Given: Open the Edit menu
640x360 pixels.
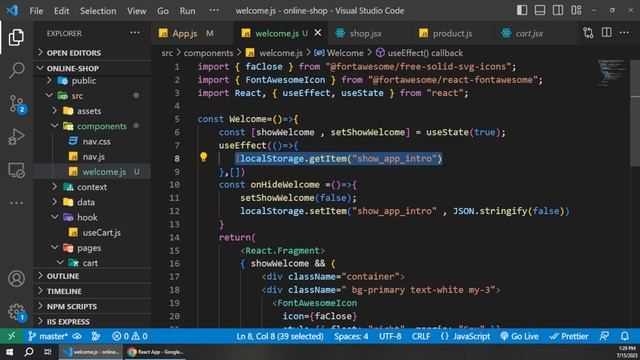Looking at the screenshot, I should point(61,11).
